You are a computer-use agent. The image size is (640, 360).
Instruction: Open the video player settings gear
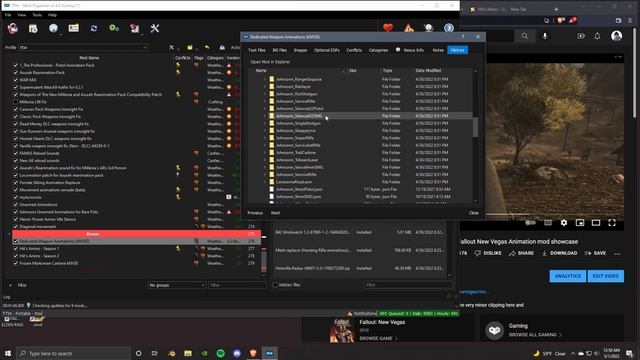click(564, 222)
